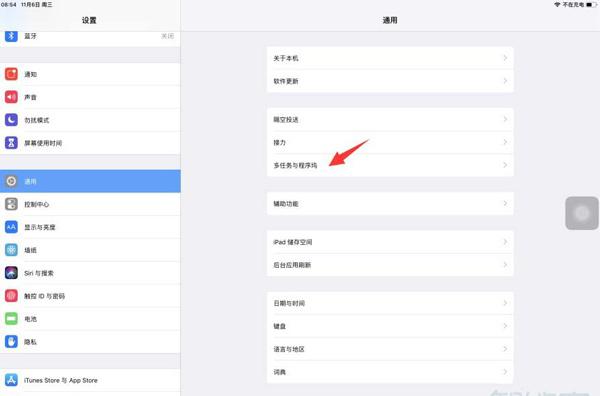Screen dimensions: 600x396
Task: Tap the Sounds speaker icon
Action: [11, 97]
